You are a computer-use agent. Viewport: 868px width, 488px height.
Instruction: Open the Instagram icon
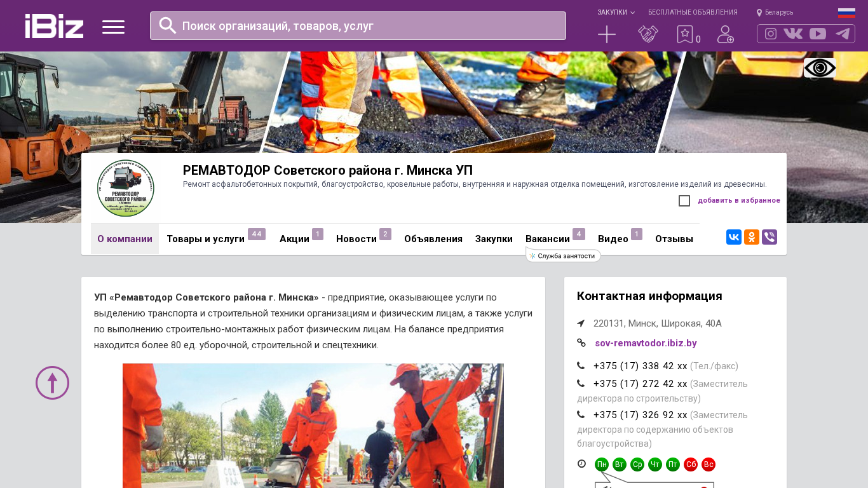coord(771,34)
